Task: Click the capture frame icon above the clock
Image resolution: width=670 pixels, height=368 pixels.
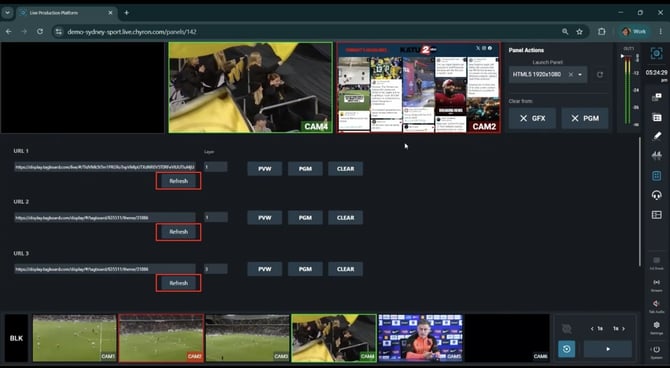Action: coord(656,53)
